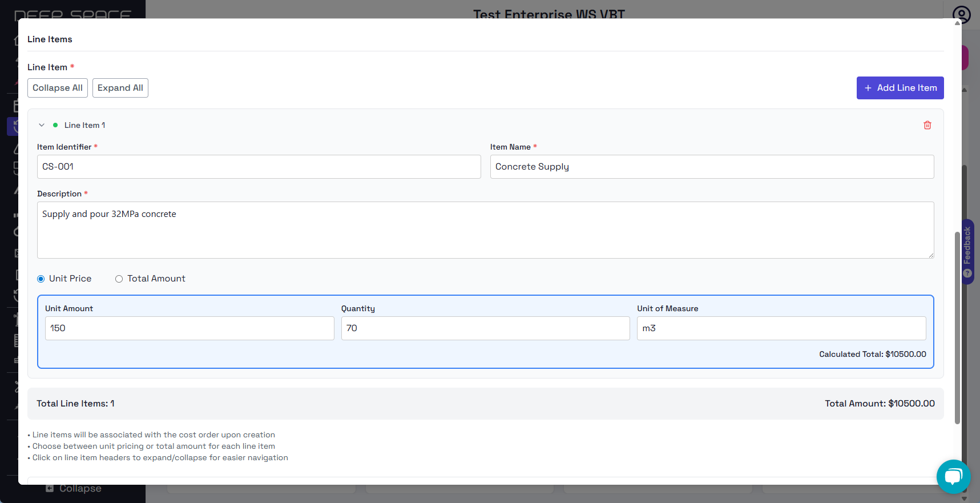The width and height of the screenshot is (980, 503).
Task: Open the user profile icon
Action: click(962, 14)
